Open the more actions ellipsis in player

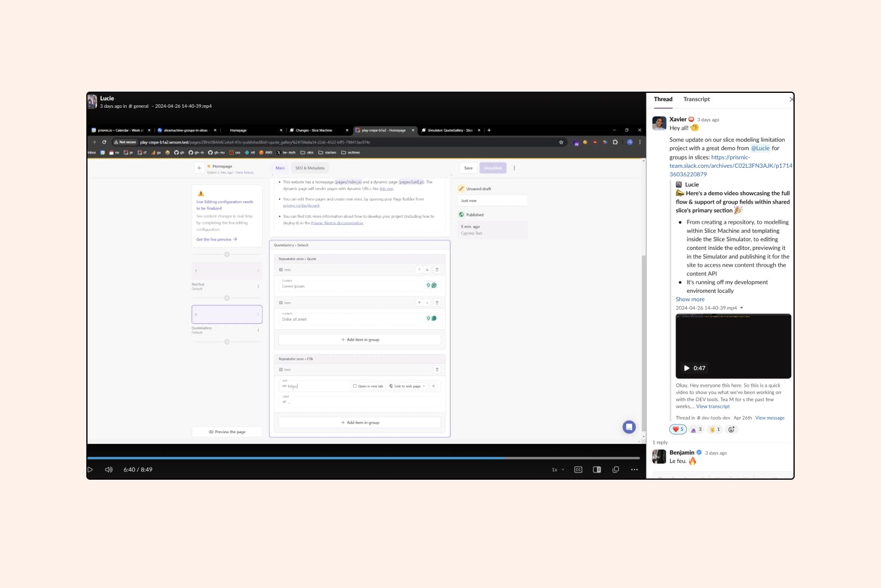[x=635, y=470]
